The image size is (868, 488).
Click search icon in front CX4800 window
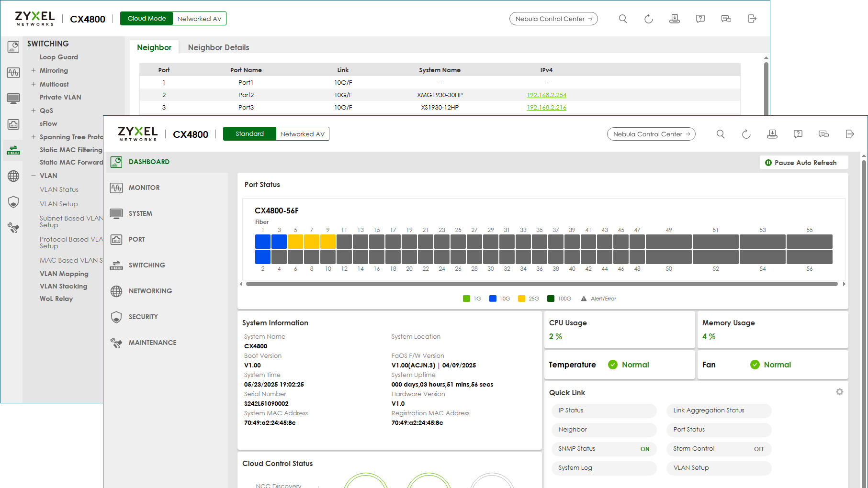tap(721, 134)
